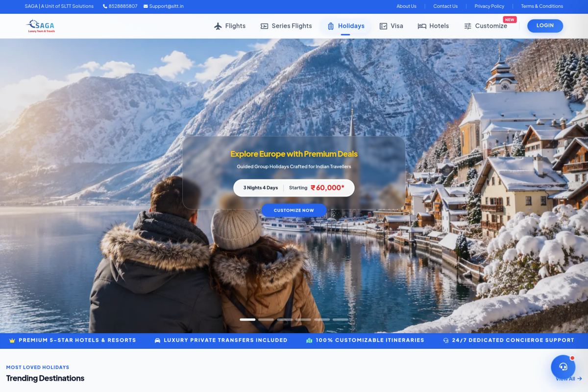Click the NEW badge on Customize
Image resolution: width=588 pixels, height=392 pixels.
(510, 20)
